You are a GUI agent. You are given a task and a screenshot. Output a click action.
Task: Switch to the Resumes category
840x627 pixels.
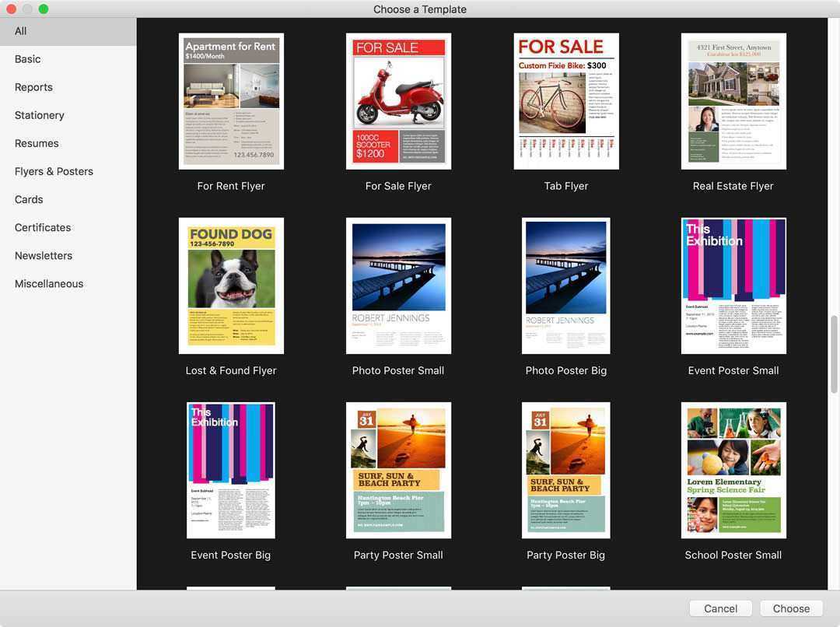[x=37, y=143]
